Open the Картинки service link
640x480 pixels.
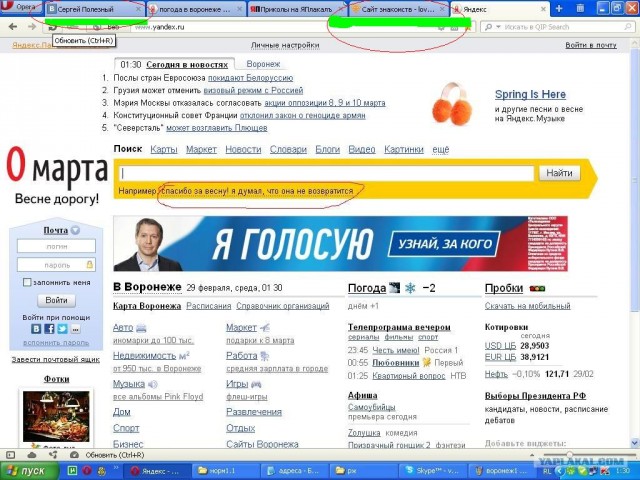404,149
